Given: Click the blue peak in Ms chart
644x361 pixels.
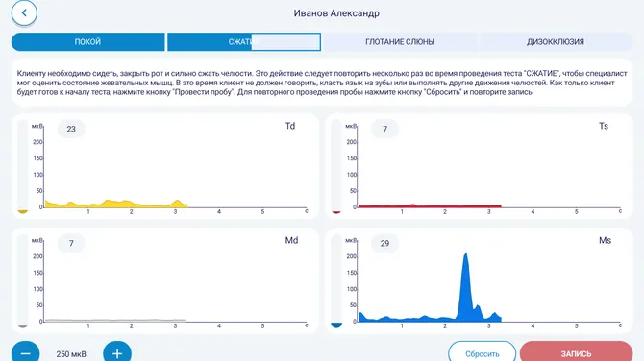Looking at the screenshot, I should click(x=466, y=287).
